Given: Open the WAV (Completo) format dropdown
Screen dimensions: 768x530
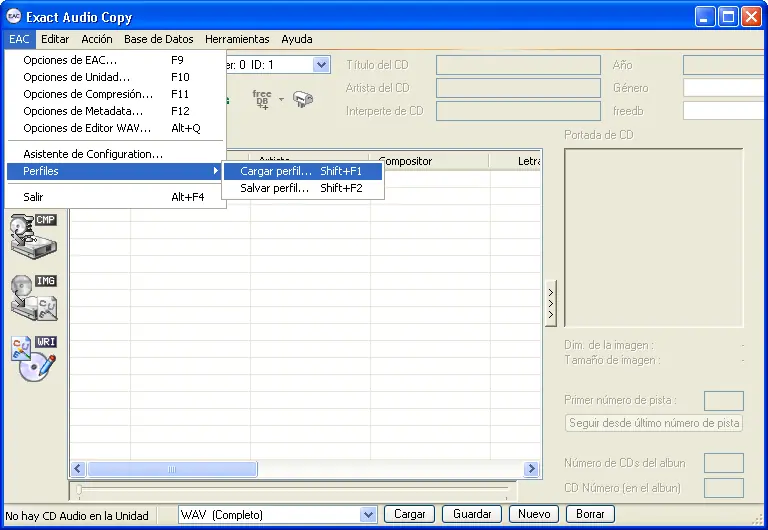Looking at the screenshot, I should coord(368,515).
